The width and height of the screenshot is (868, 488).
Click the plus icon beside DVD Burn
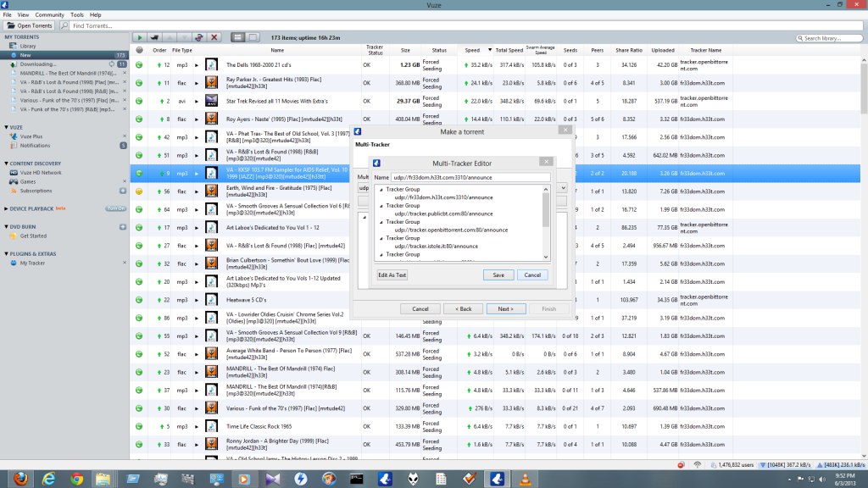coord(123,227)
